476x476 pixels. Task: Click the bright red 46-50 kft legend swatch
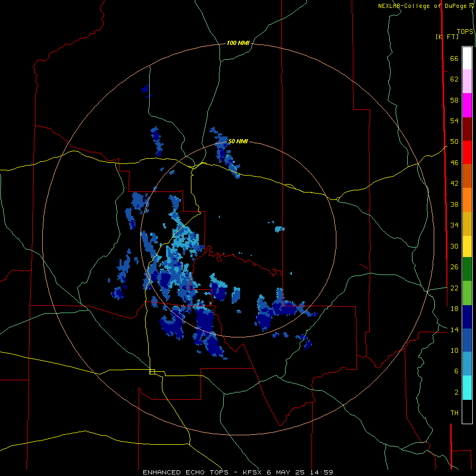tap(467, 152)
